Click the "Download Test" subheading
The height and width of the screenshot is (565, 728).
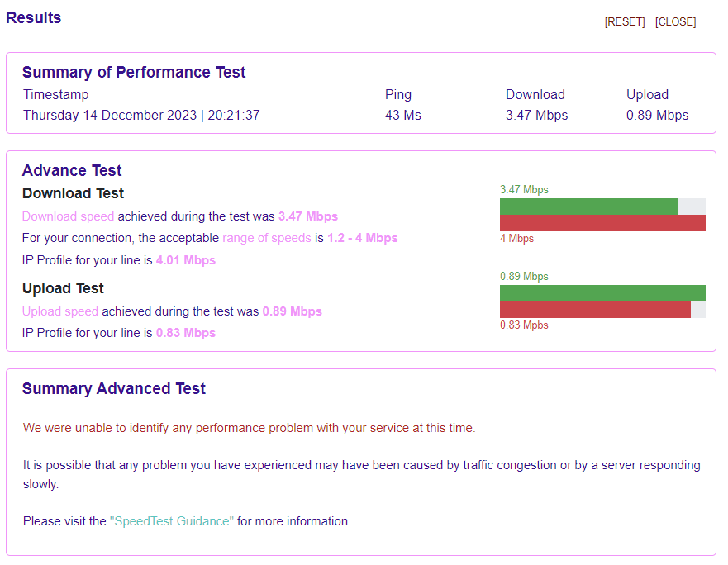pyautogui.click(x=74, y=193)
